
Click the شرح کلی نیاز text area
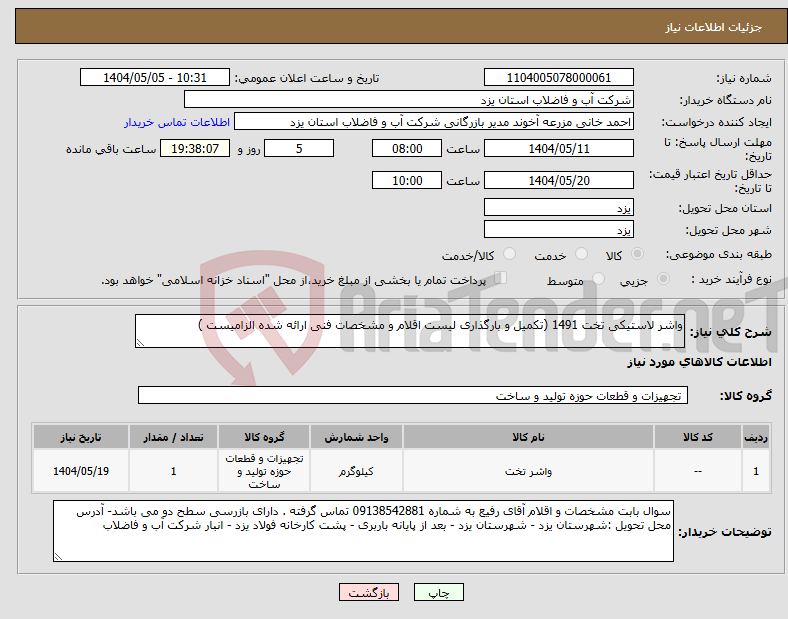410,331
